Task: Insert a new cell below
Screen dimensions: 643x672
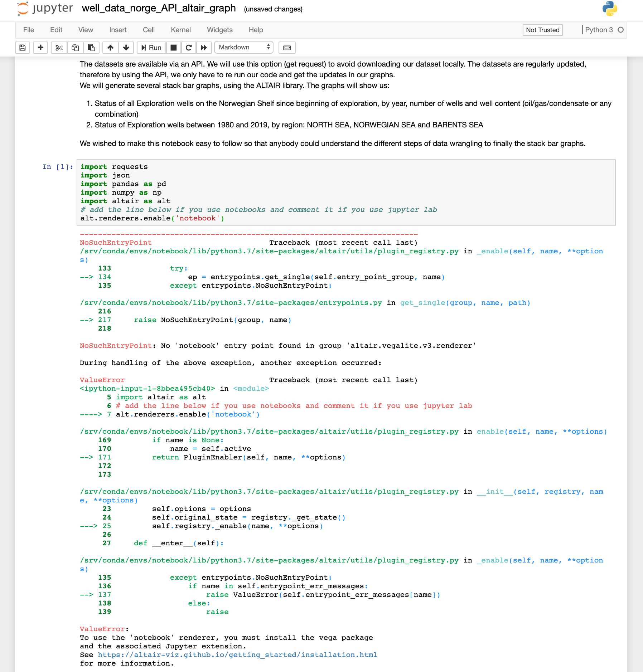Action: [40, 47]
